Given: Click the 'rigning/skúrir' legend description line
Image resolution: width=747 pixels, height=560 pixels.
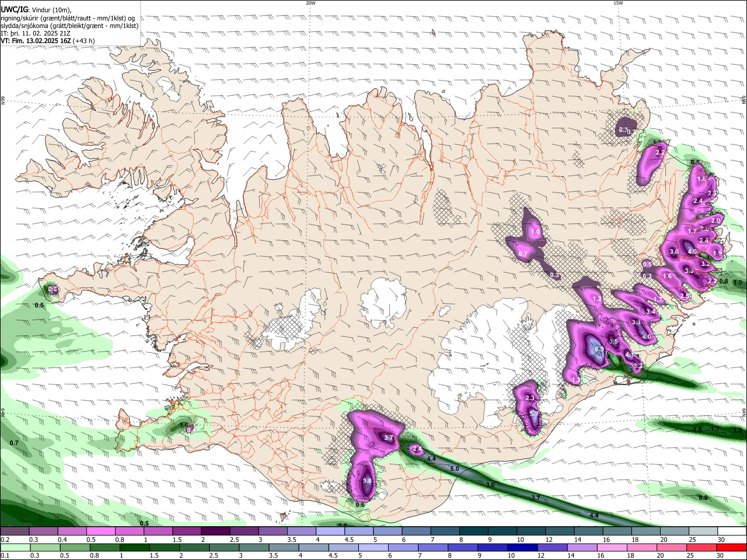Looking at the screenshot, I should pyautogui.click(x=67, y=18).
